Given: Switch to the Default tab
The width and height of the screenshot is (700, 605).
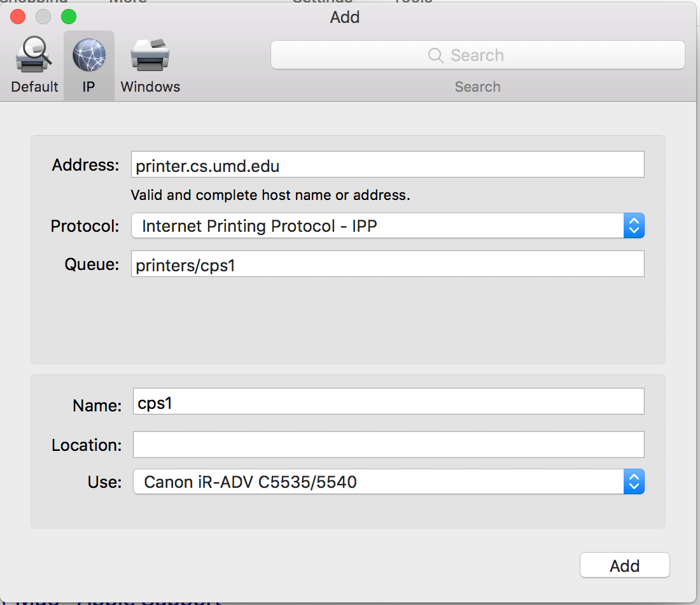Looking at the screenshot, I should click(34, 64).
